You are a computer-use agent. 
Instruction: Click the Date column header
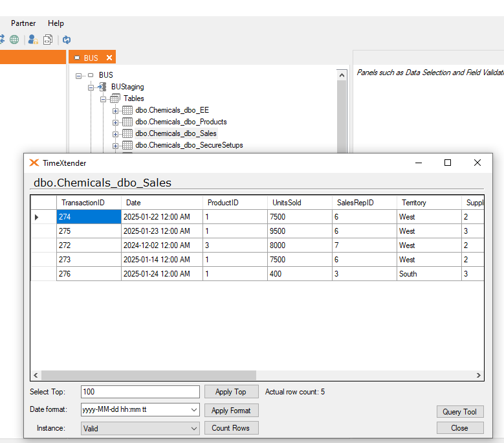pos(162,203)
